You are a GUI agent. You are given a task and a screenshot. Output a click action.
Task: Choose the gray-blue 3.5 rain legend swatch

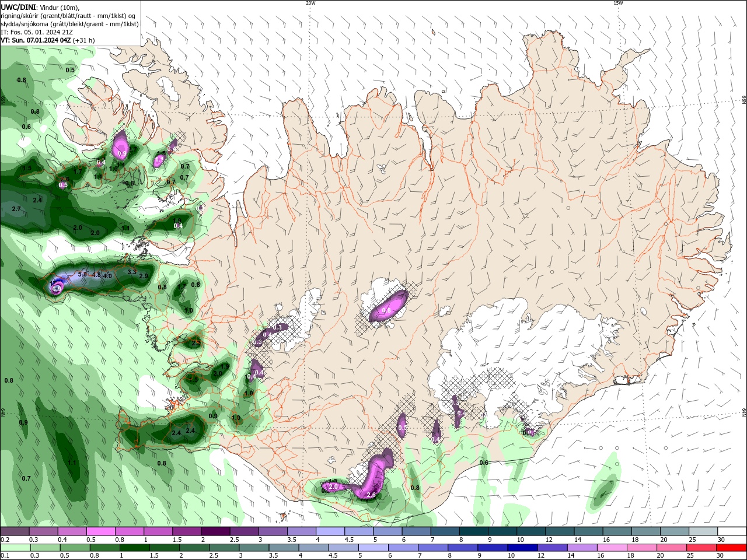coord(285,548)
